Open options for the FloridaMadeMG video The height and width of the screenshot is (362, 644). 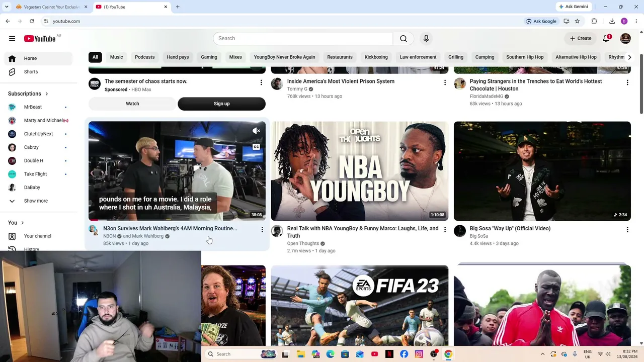[x=627, y=82]
